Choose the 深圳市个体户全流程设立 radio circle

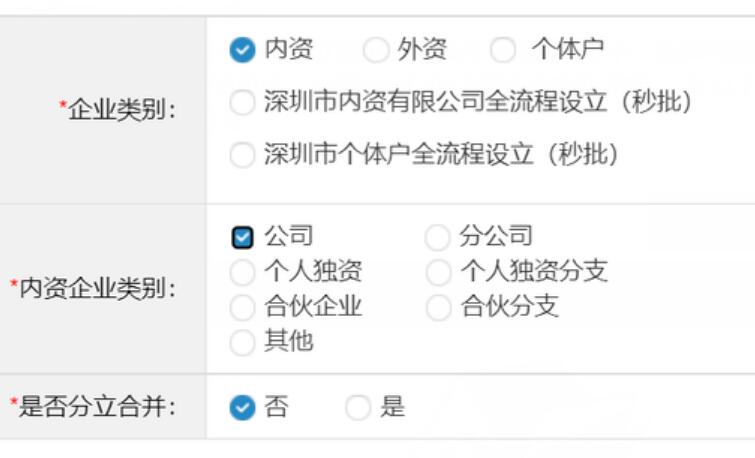(x=242, y=155)
